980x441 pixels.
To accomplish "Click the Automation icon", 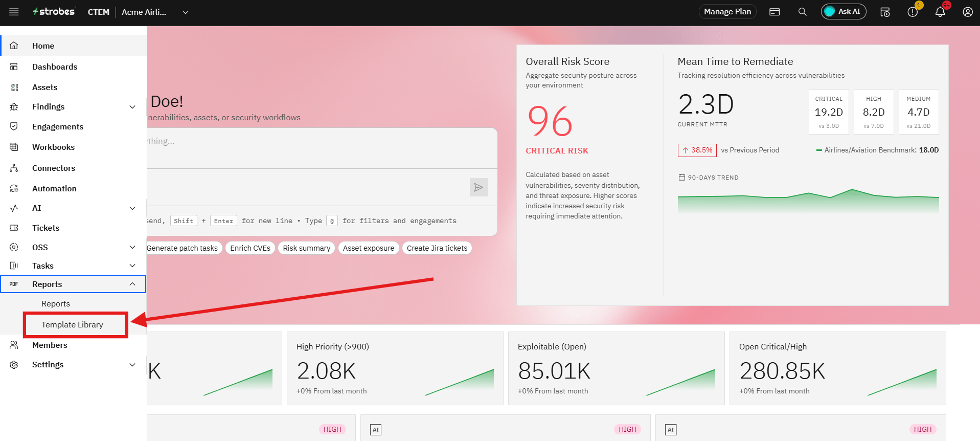I will pyautogui.click(x=14, y=188).
